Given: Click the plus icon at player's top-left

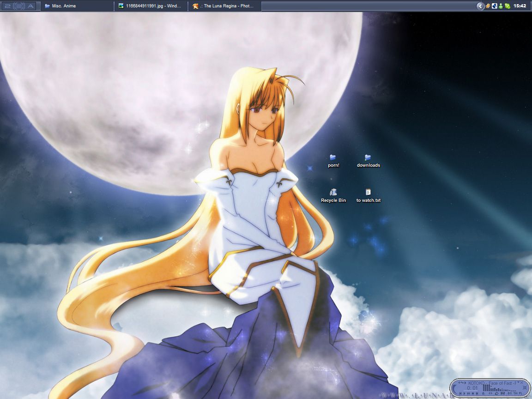Looking at the screenshot, I should coord(459,382).
